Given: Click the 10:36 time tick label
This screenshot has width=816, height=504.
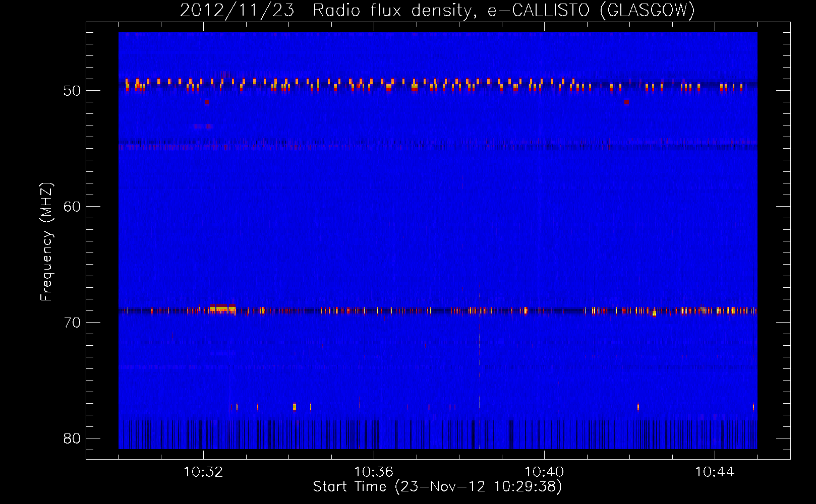Looking at the screenshot, I should (x=374, y=472).
